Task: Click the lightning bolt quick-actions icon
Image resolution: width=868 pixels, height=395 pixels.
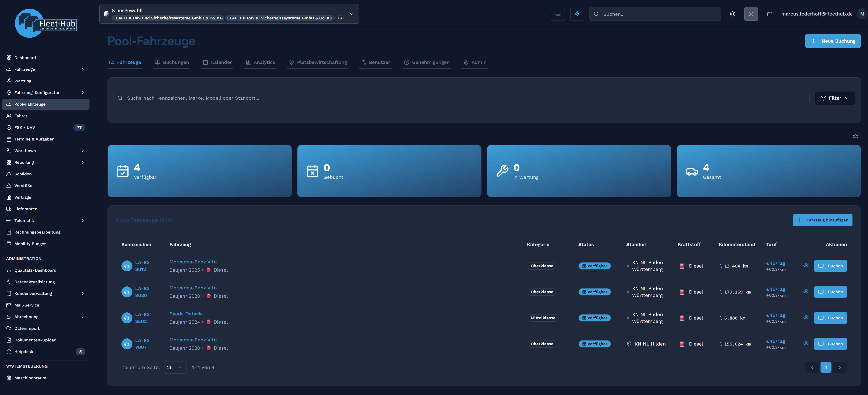Action: (x=577, y=14)
